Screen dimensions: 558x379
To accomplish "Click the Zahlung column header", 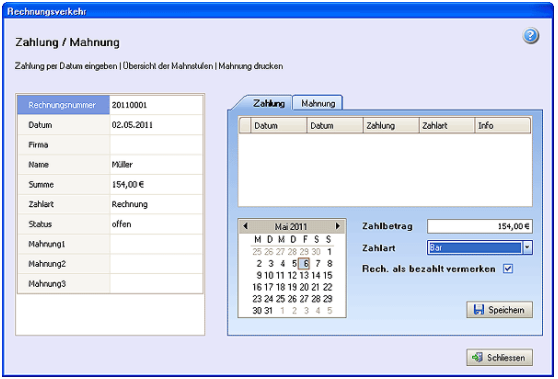I will (391, 126).
